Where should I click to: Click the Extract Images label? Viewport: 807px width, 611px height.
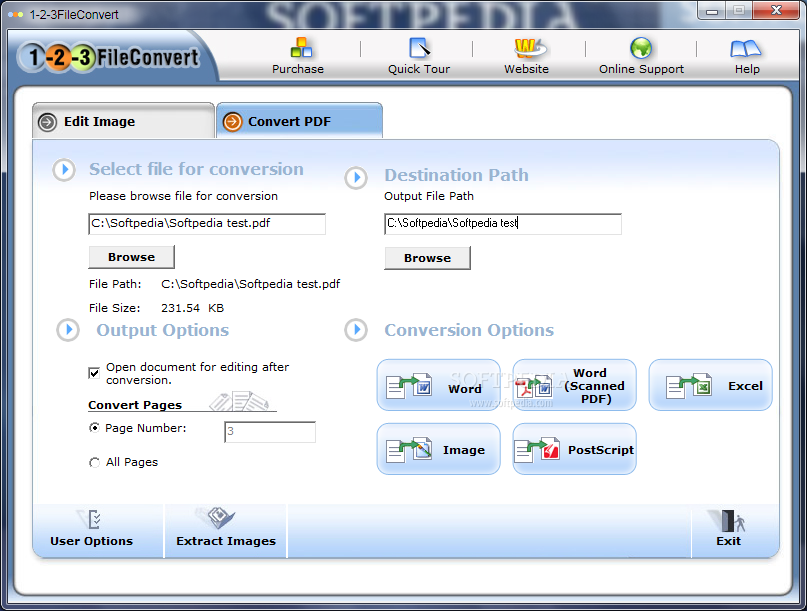(226, 541)
